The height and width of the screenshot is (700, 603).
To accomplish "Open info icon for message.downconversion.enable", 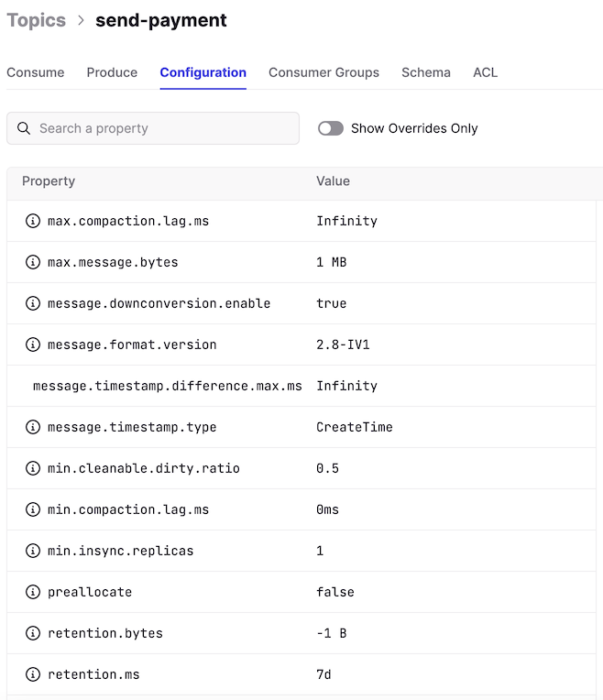I will [x=33, y=303].
